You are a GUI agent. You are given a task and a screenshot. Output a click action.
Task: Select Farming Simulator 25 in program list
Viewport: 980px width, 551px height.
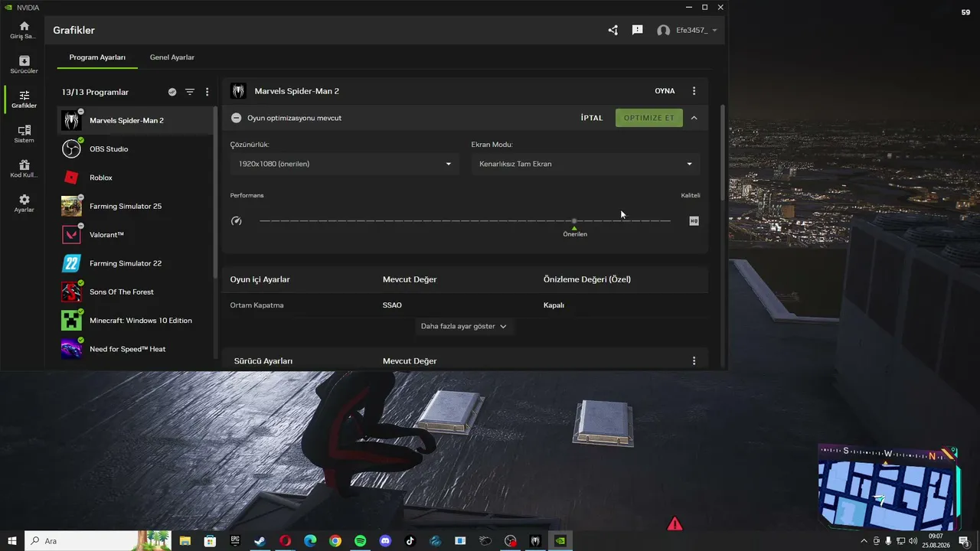point(136,206)
